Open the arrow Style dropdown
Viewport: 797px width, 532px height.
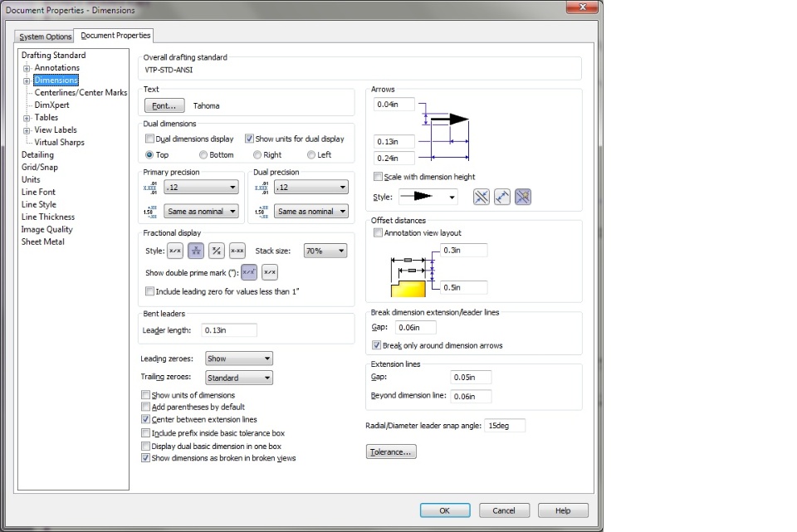(x=428, y=197)
